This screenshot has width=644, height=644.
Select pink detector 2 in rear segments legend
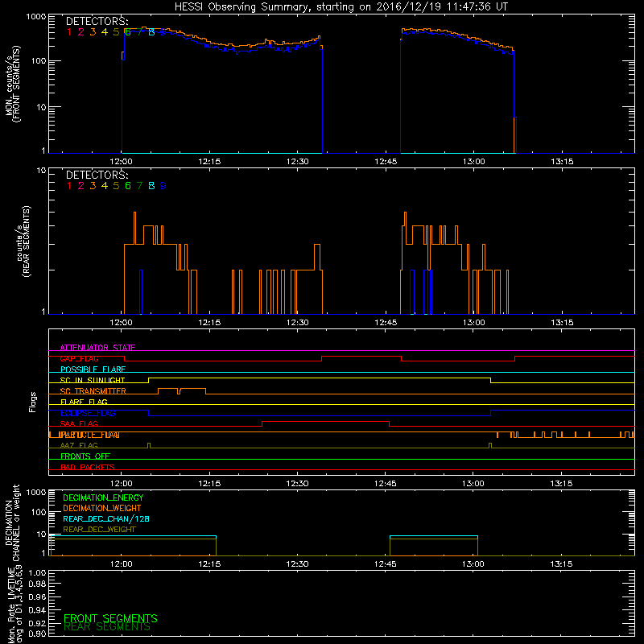click(81, 186)
